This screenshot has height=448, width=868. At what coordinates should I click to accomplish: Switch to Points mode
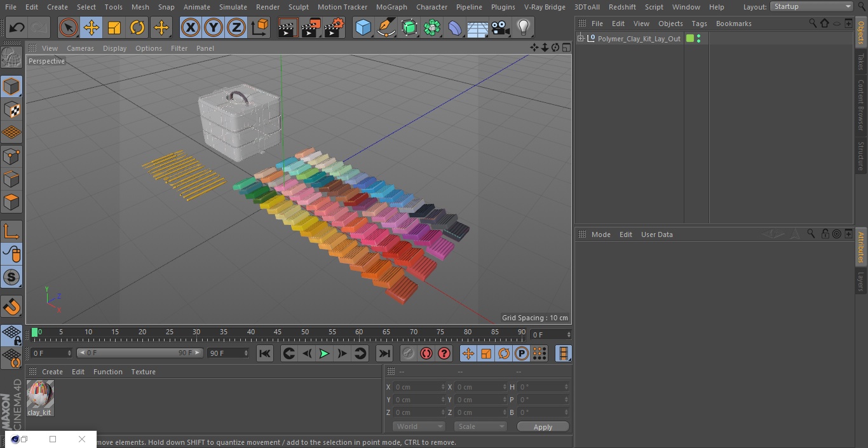tap(11, 156)
